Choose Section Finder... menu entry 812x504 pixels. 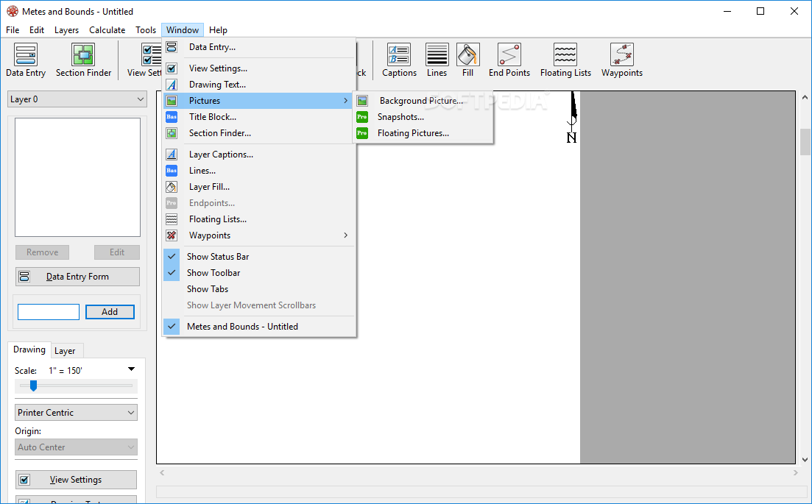click(x=259, y=133)
